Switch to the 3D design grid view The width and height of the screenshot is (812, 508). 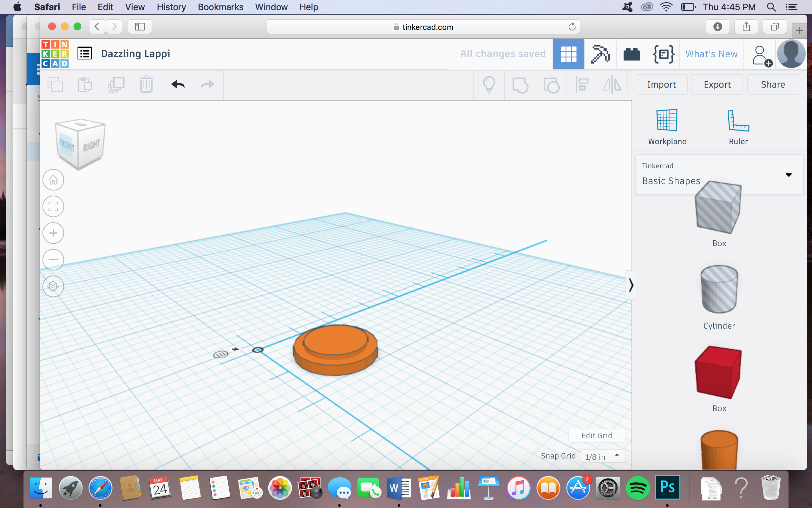[x=568, y=54]
